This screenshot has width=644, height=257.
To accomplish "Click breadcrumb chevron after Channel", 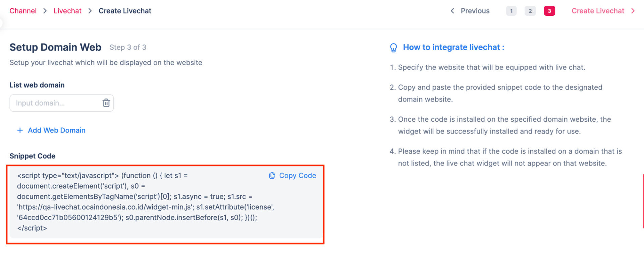I will point(45,11).
